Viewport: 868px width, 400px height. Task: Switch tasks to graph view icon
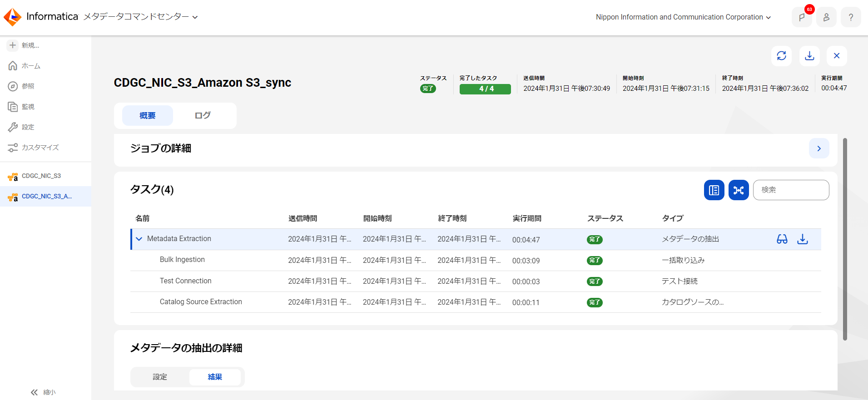tap(739, 190)
